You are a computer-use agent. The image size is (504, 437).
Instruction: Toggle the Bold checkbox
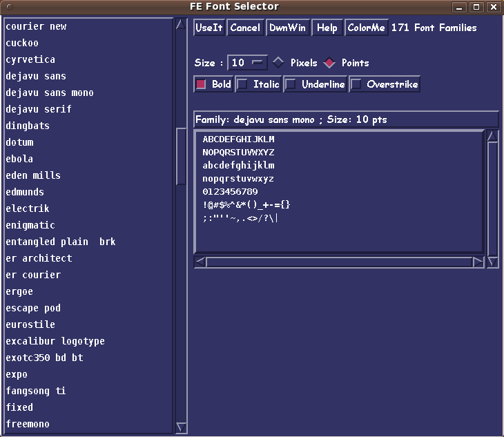pos(202,84)
